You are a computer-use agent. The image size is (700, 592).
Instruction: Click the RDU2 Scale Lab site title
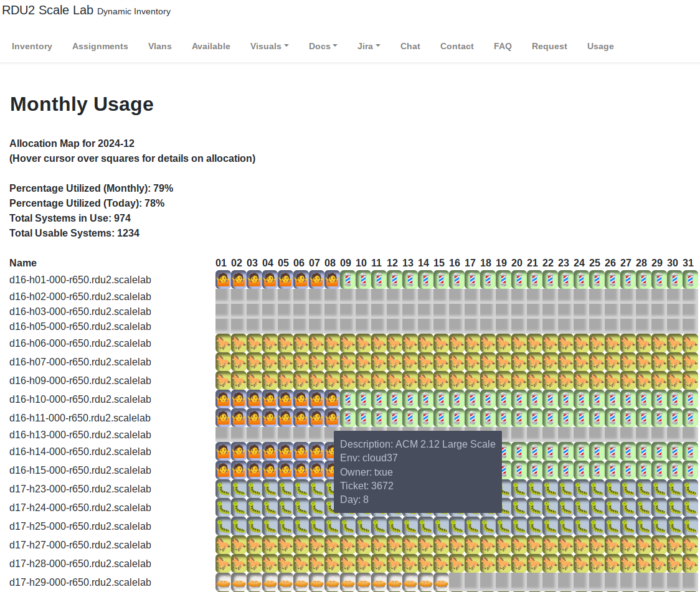point(49,11)
